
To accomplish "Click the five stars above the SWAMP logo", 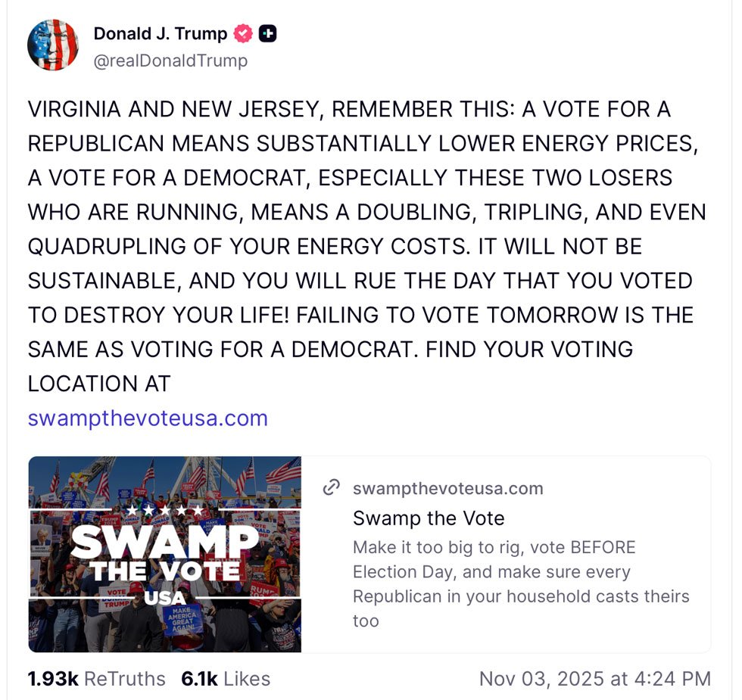I will pyautogui.click(x=164, y=510).
